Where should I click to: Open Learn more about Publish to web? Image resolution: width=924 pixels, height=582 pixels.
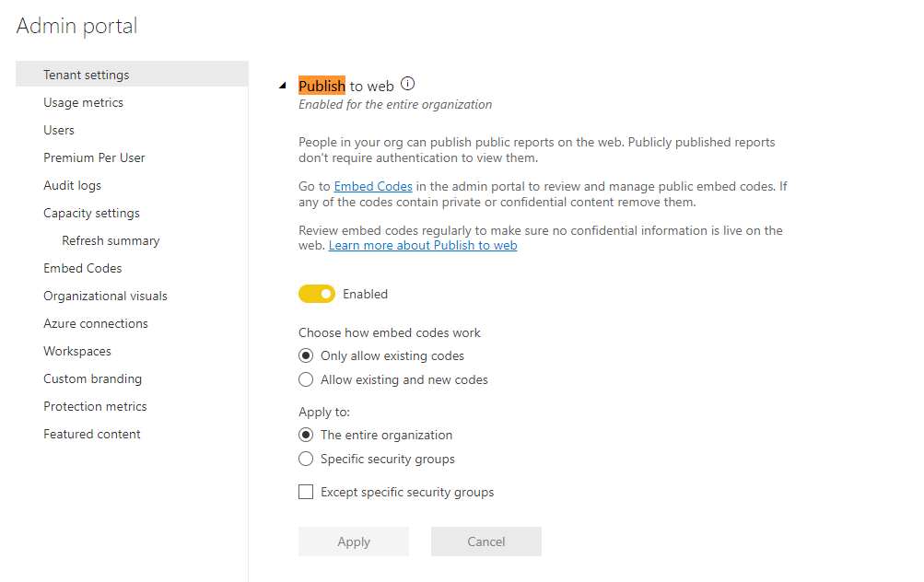[423, 245]
